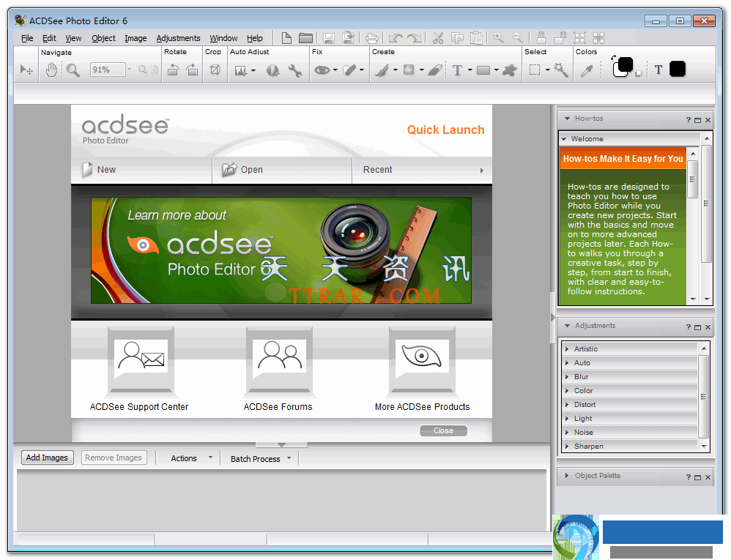The image size is (731, 560).
Task: Click the undo arrow icon
Action: 396,38
